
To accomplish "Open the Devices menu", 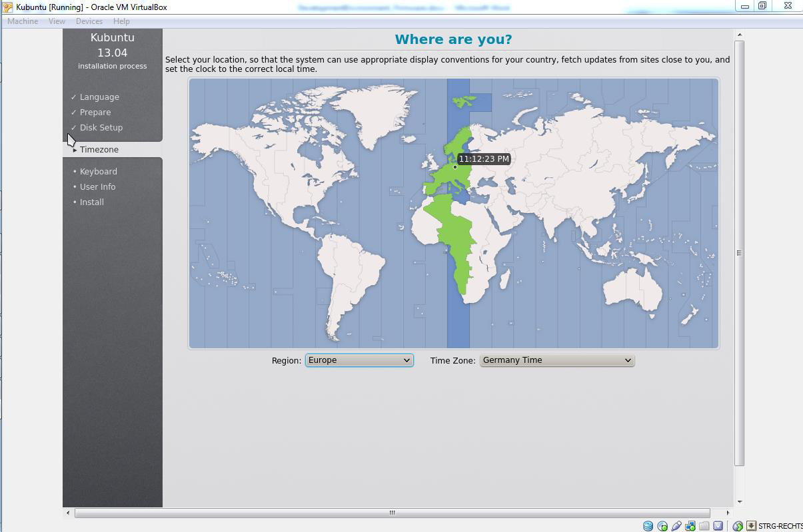I will click(x=89, y=21).
